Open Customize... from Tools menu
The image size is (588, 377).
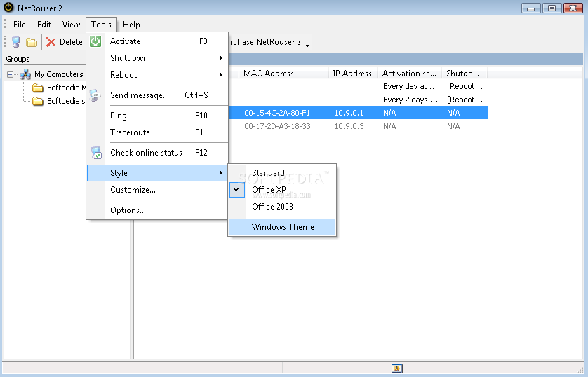(x=157, y=190)
